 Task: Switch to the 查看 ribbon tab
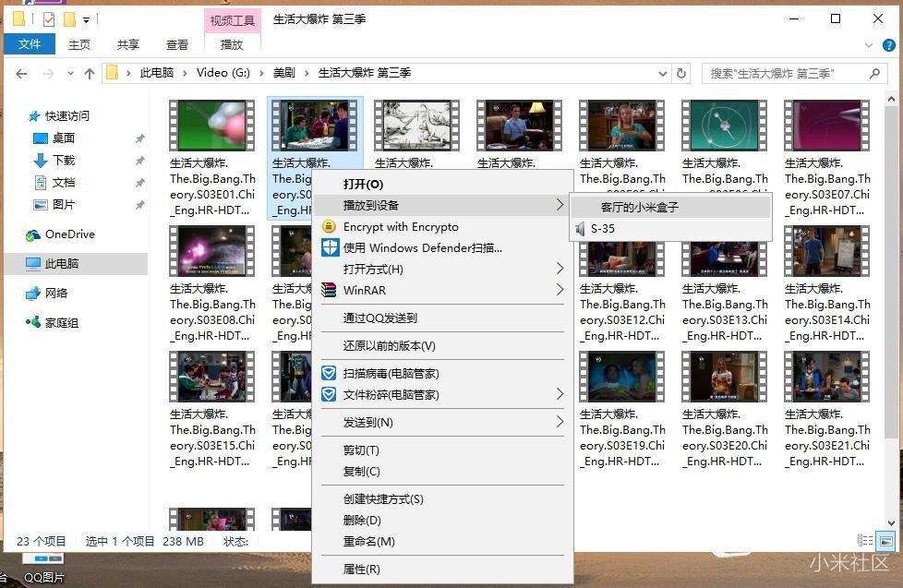pos(176,44)
